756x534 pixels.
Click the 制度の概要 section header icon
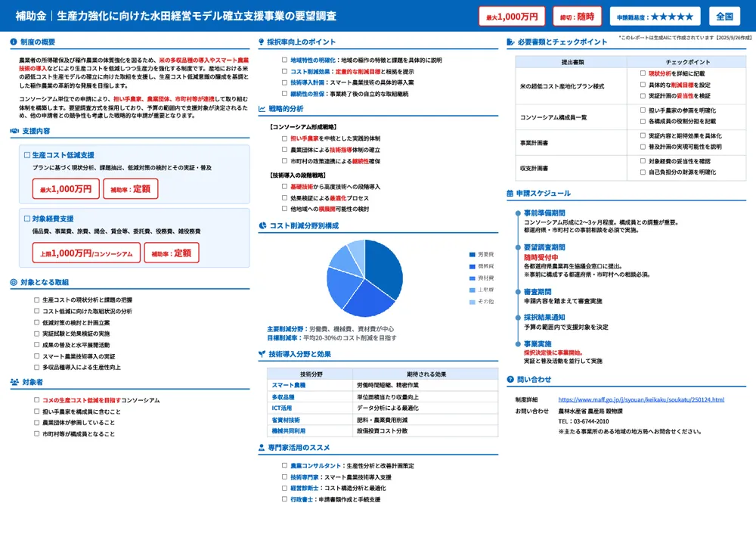13,40
